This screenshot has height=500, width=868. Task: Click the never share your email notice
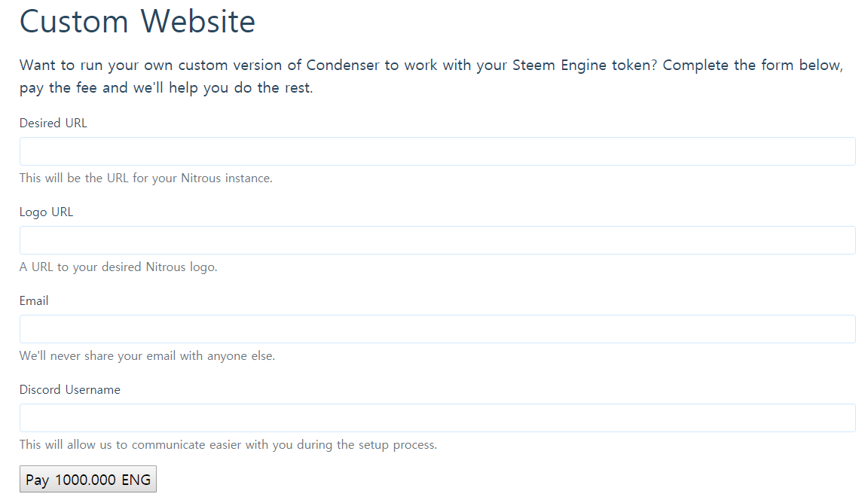147,356
